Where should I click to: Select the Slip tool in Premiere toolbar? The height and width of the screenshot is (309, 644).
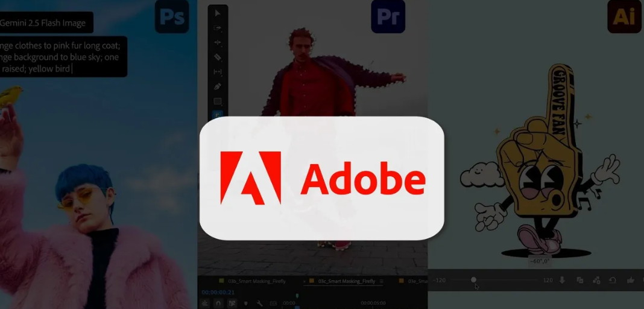(x=218, y=71)
